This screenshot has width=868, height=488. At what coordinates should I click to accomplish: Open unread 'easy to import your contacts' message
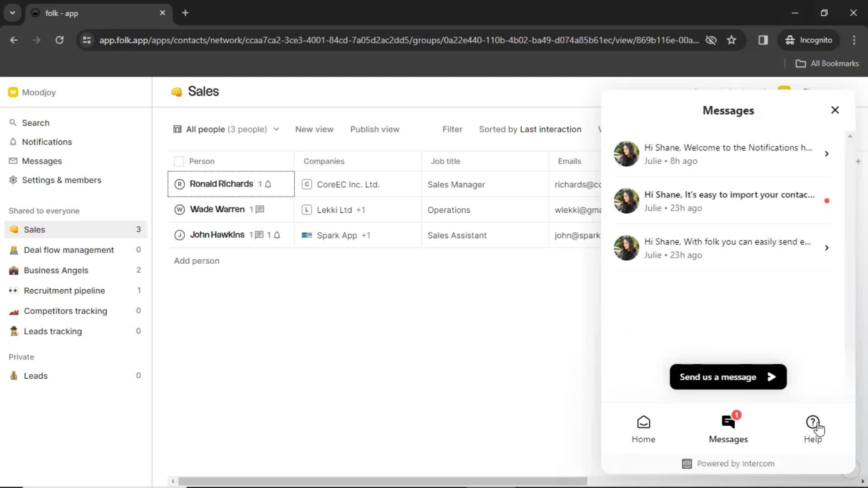722,201
